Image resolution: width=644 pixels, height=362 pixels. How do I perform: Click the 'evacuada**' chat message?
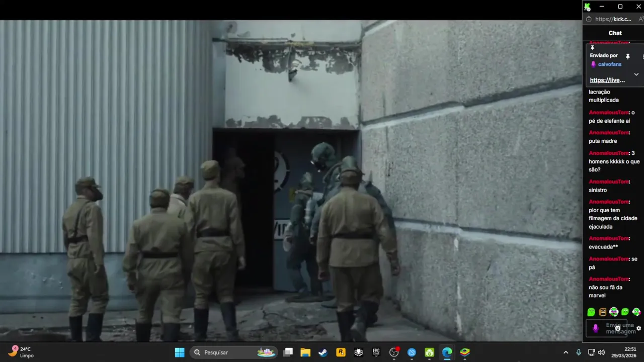pyautogui.click(x=603, y=247)
